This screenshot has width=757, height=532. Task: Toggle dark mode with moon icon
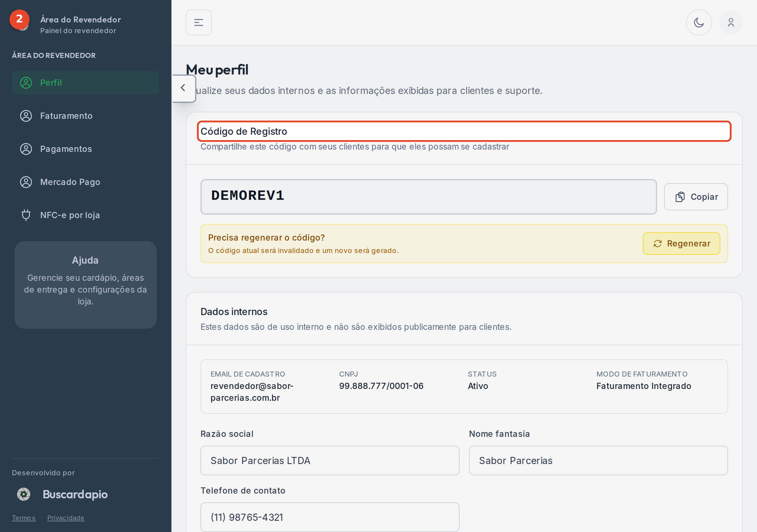699,22
